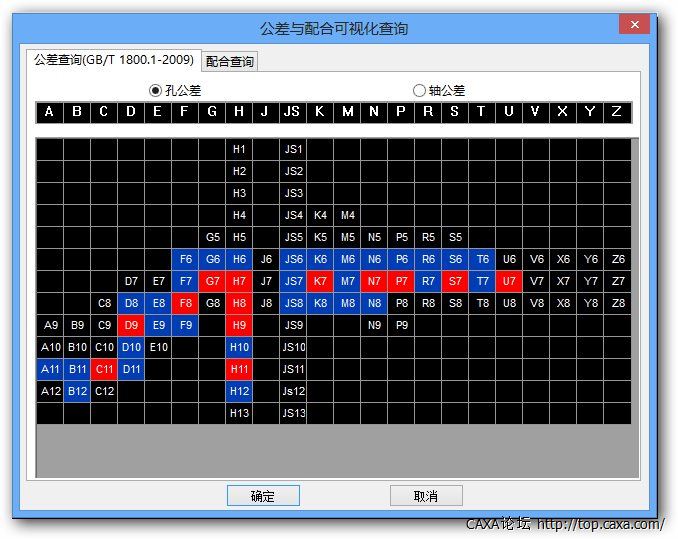Switch to the 配合查询 tab
Image resolution: width=678 pixels, height=539 pixels.
point(230,61)
